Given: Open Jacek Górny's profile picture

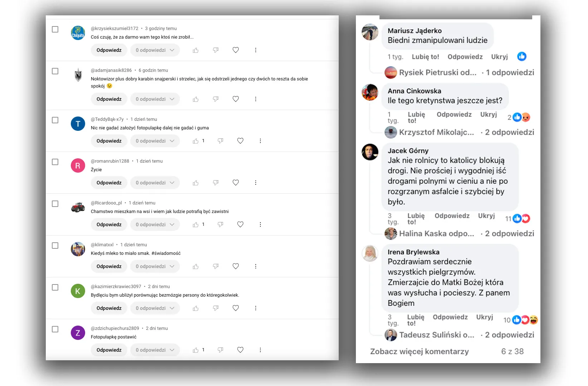Looking at the screenshot, I should 370,152.
